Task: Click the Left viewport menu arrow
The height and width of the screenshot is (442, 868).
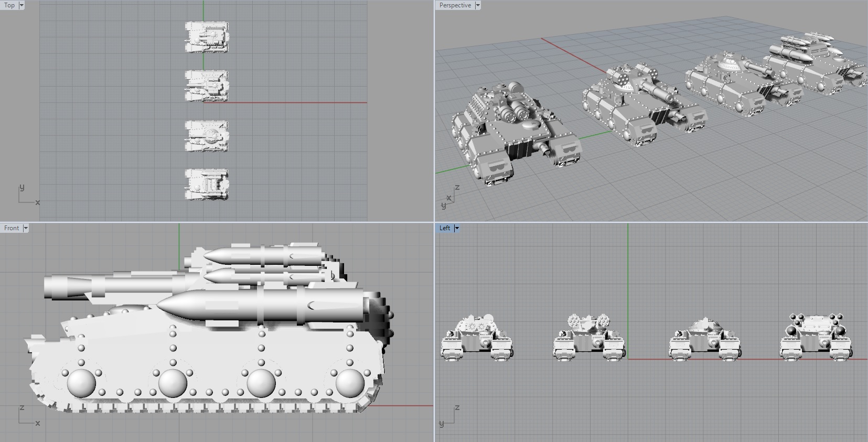Action: point(457,228)
